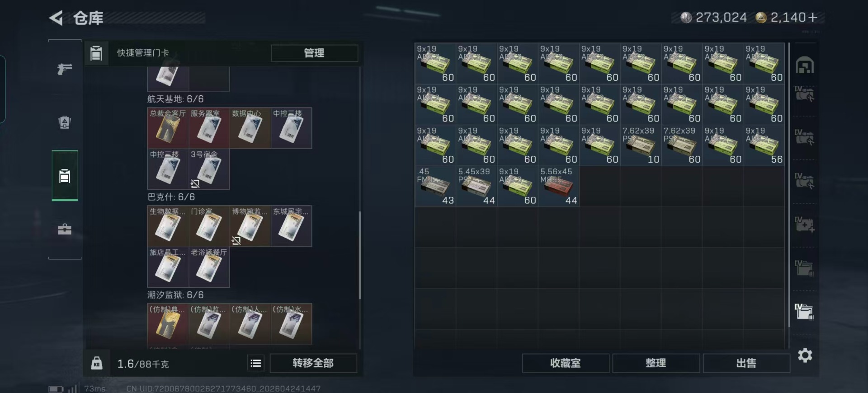Screen dimensions: 868x393
Task: Open the medical briefcase category icon
Action: coord(65,229)
